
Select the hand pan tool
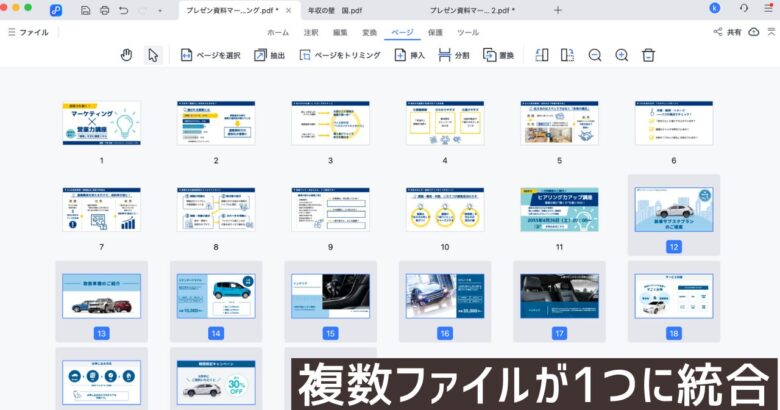(127, 55)
